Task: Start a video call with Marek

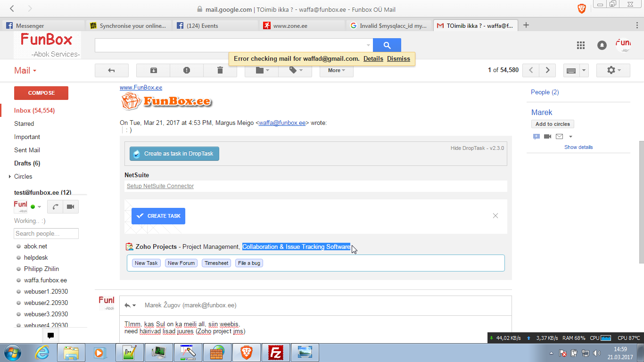Action: coord(547,137)
